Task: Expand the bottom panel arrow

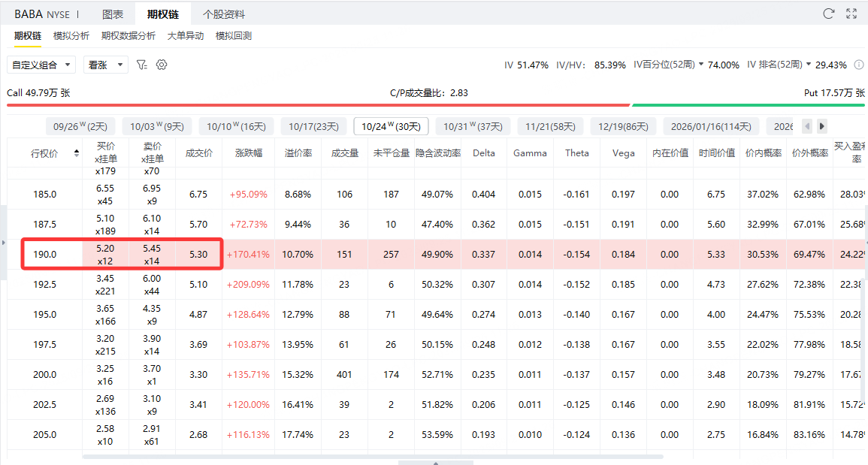Action: coord(435,462)
